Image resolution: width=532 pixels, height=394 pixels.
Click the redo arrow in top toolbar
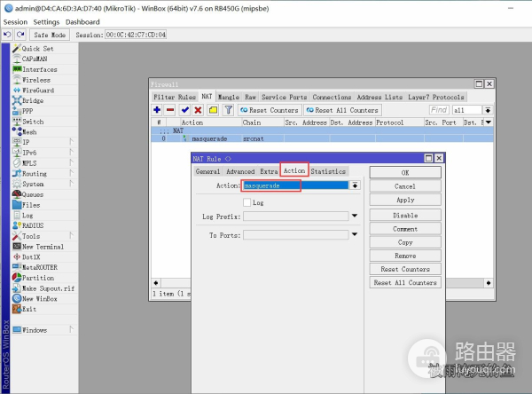tap(20, 35)
